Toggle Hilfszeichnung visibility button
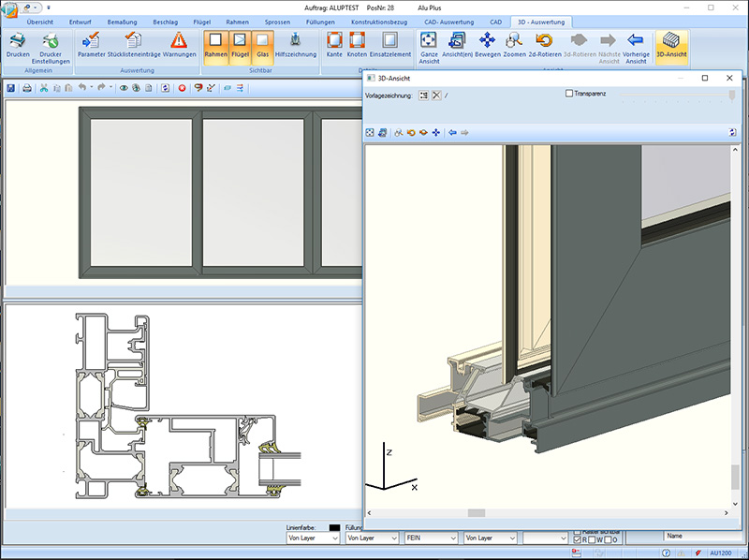Image resolution: width=749 pixels, height=560 pixels. click(296, 45)
